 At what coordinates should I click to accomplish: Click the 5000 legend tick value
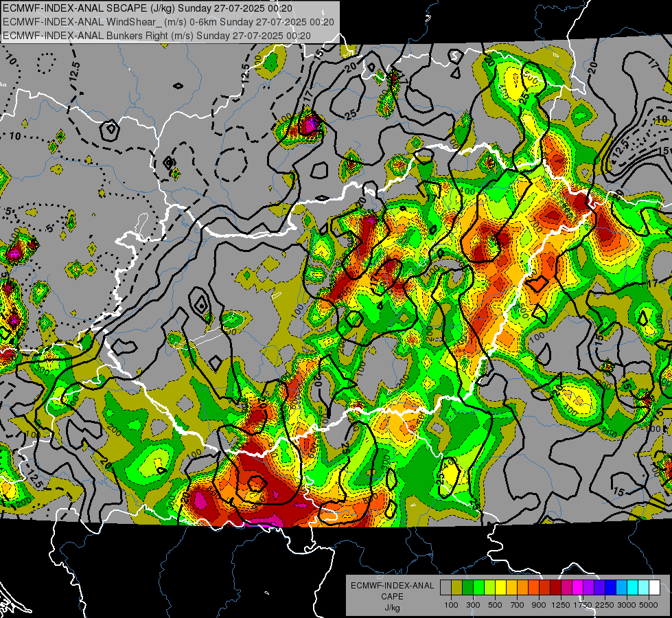(649, 605)
